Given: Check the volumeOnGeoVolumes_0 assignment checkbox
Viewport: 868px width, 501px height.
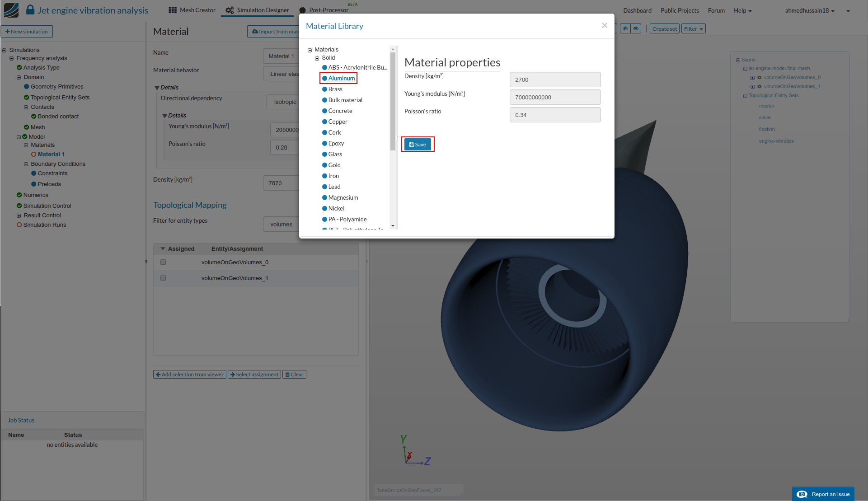Looking at the screenshot, I should tap(163, 262).
